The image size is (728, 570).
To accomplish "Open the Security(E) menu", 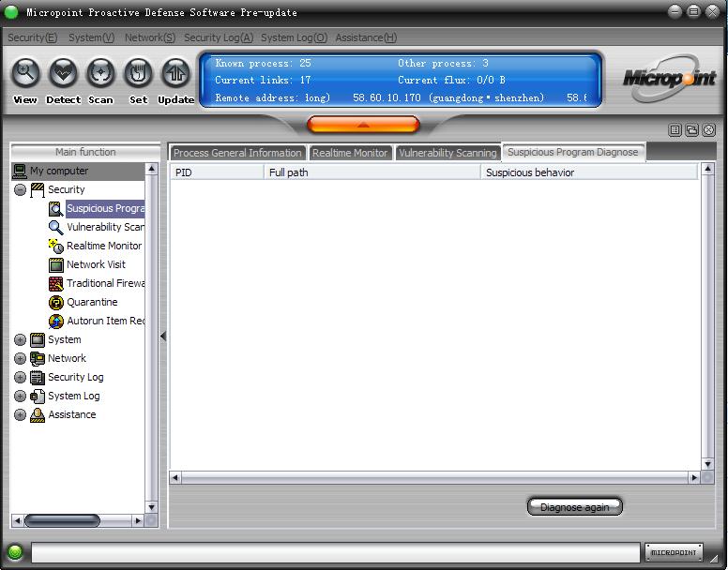I will 33,37.
